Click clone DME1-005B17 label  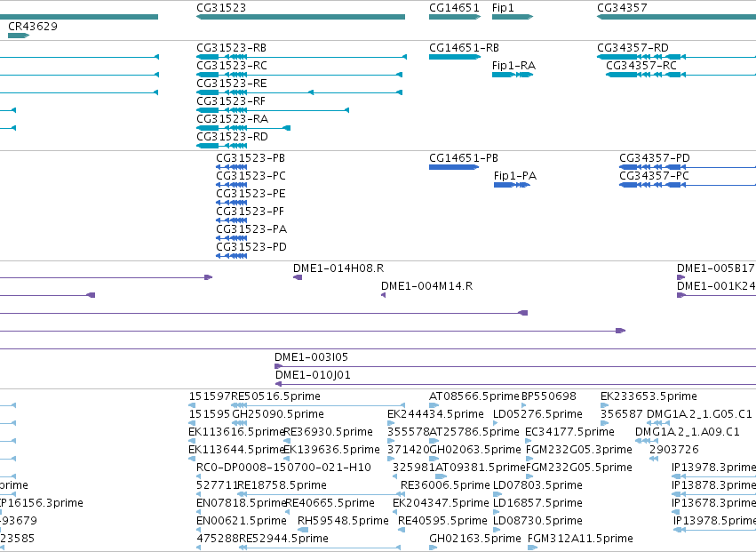tap(715, 268)
